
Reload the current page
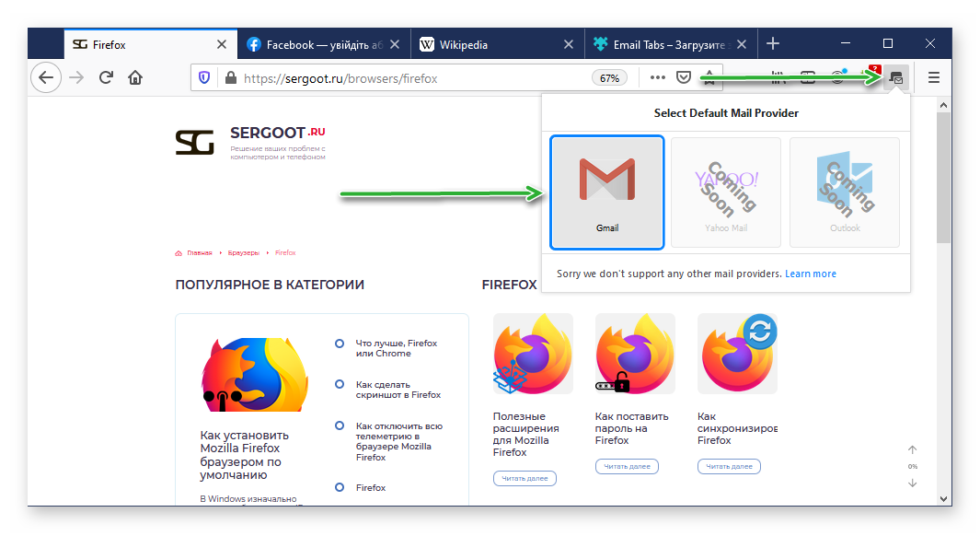(x=106, y=77)
